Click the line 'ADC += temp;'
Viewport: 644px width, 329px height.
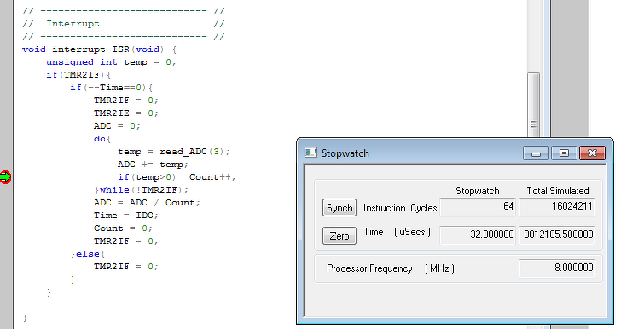153,164
